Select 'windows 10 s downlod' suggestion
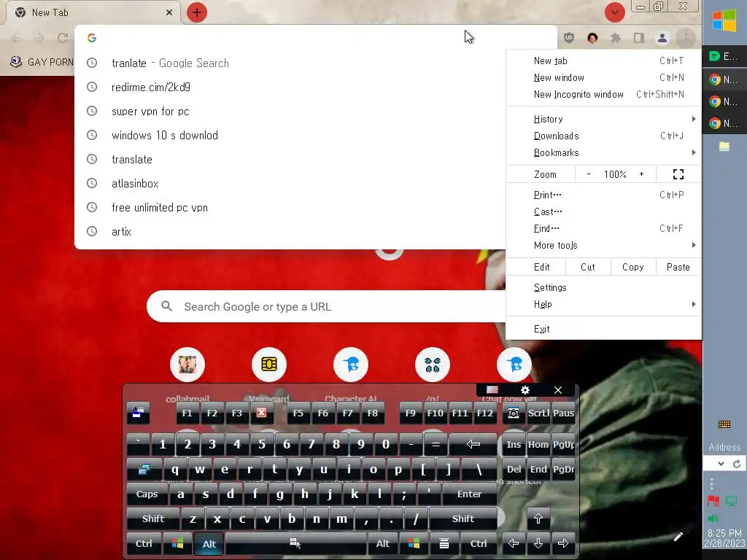Screen dimensions: 747x560 pyautogui.click(x=290, y=135)
